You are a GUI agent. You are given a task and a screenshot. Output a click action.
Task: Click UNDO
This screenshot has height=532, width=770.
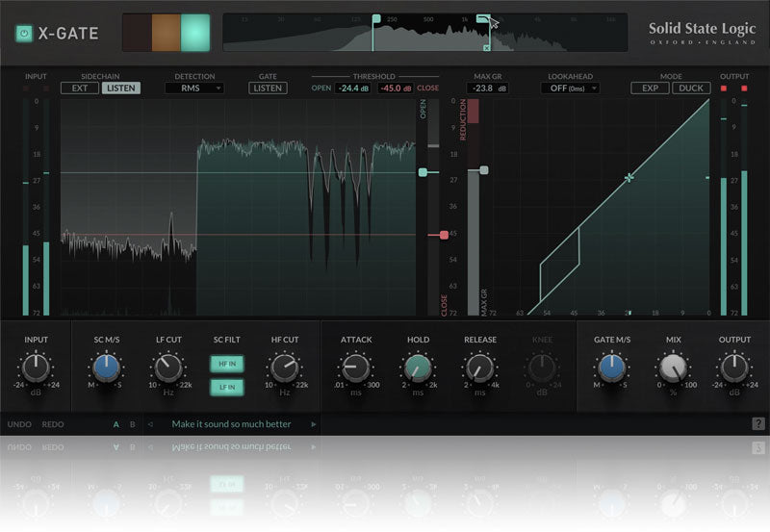(19, 424)
